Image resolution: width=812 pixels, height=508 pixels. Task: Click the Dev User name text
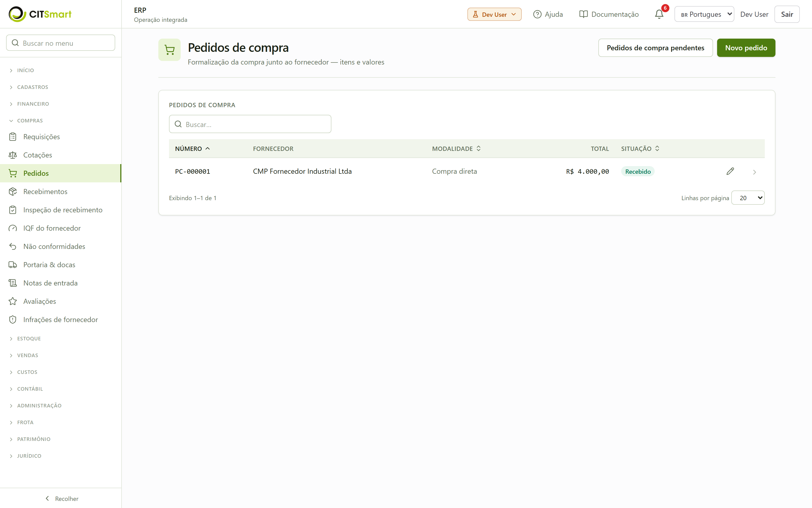(754, 14)
